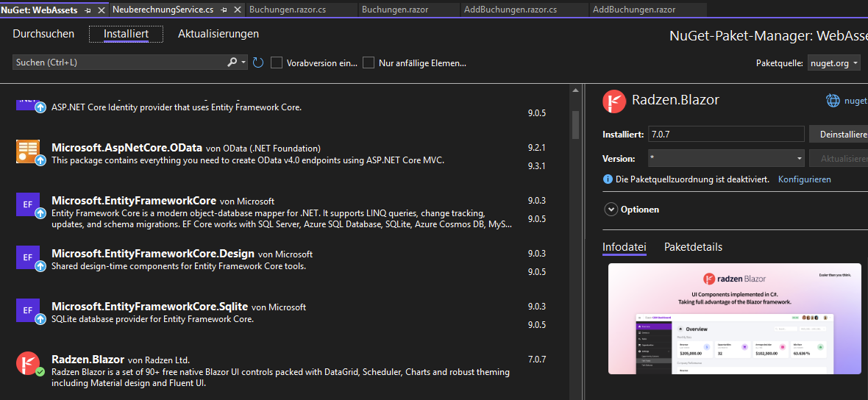Open the Paketdetails tab
Screen dimensions: 868x400
click(x=693, y=247)
